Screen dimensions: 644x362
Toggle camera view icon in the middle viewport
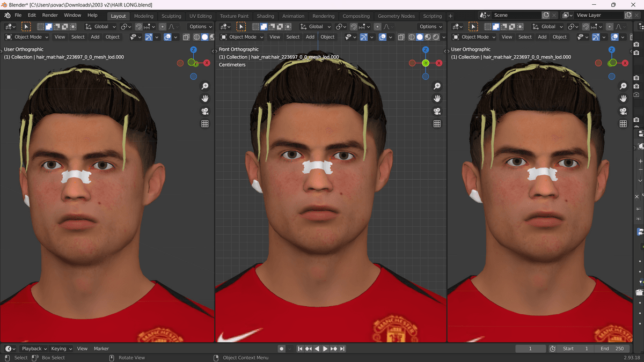click(x=437, y=111)
